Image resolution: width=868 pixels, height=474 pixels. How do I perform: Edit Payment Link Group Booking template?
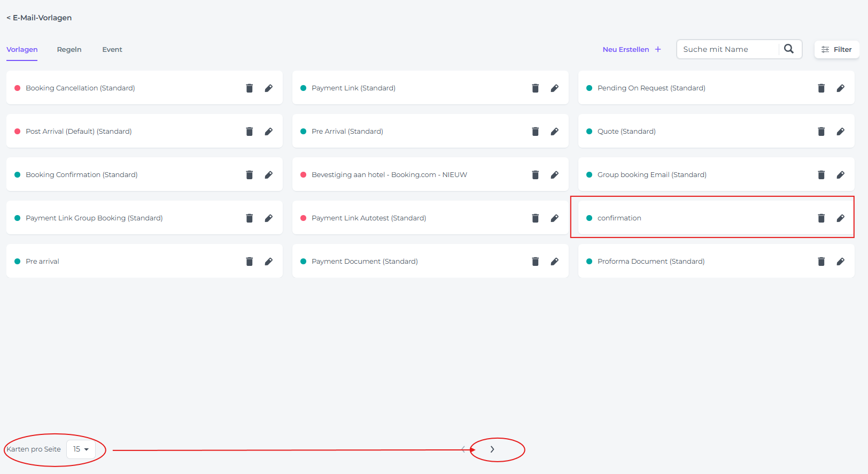tap(269, 218)
